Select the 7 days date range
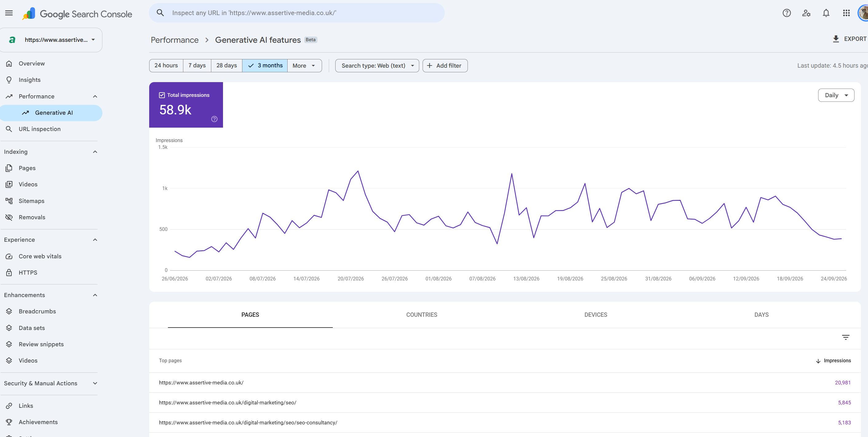 (x=197, y=66)
